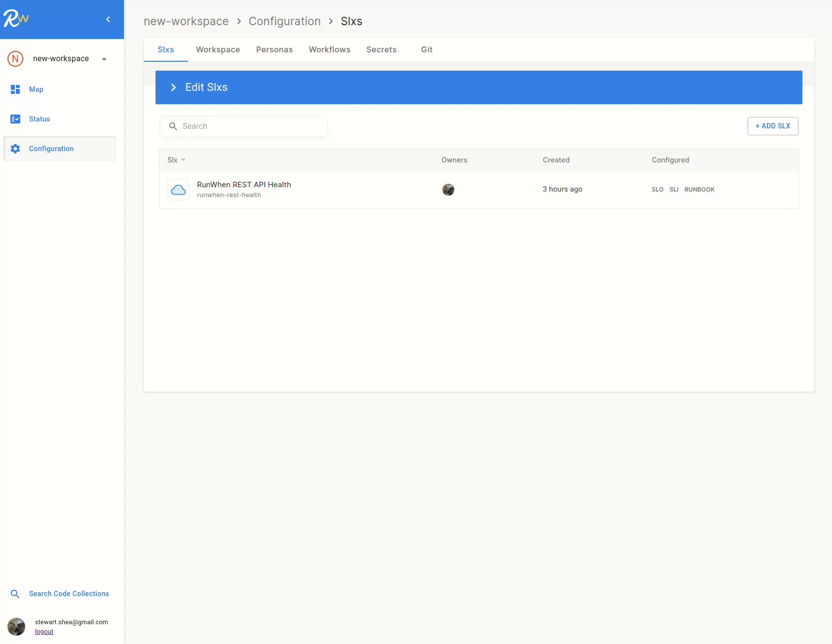832x644 pixels.
Task: Collapse the sidebar with the chevron
Action: click(x=108, y=19)
